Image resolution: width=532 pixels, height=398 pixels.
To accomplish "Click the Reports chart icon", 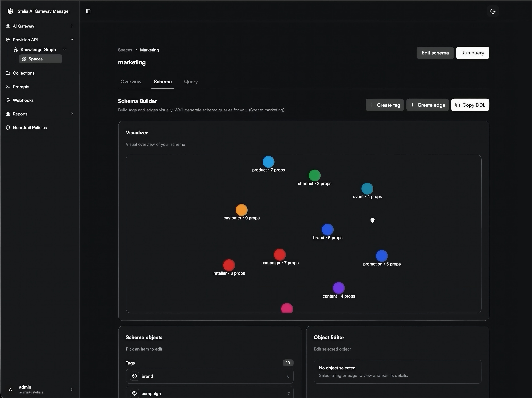I will pos(8,114).
